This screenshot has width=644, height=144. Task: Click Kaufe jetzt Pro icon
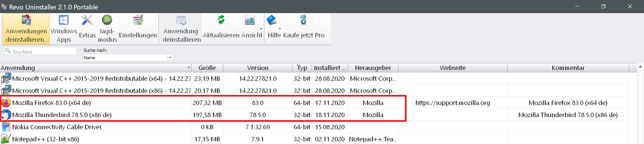[304, 20]
